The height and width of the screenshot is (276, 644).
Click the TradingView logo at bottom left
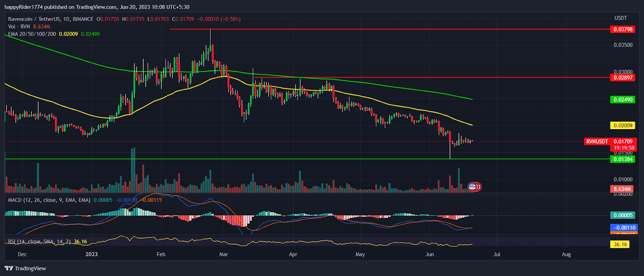tap(25, 268)
